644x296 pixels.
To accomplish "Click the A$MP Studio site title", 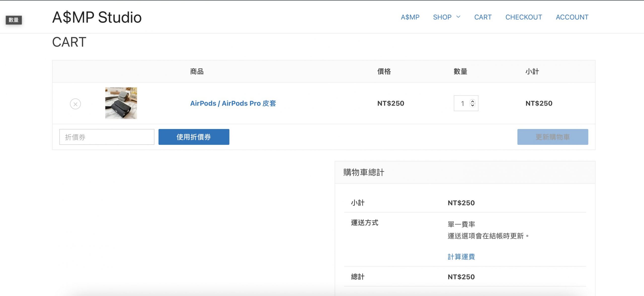I will coord(97,17).
